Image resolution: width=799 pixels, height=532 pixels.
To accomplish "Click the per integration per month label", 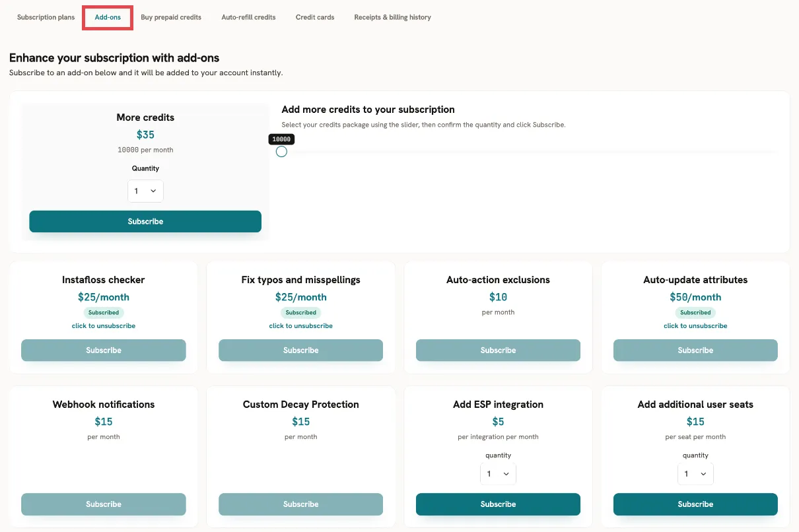I will pos(498,437).
